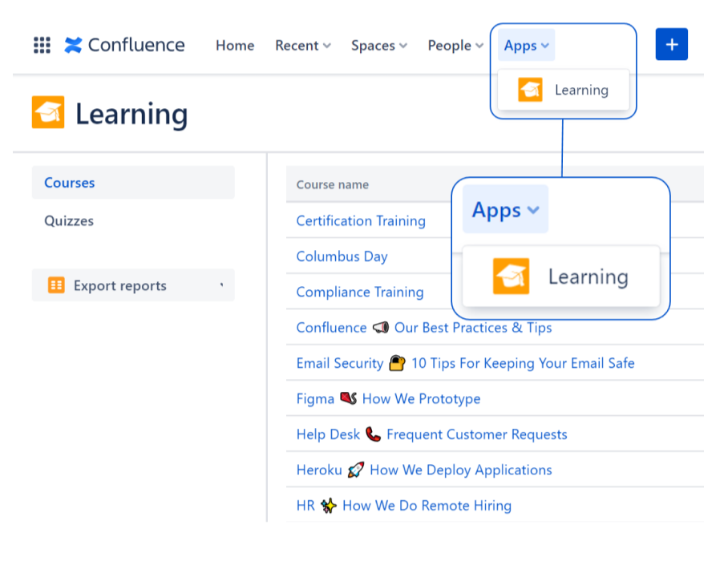Image resolution: width=728 pixels, height=577 pixels.
Task: Click the rocket icon next to Heroku course
Action: click(358, 470)
